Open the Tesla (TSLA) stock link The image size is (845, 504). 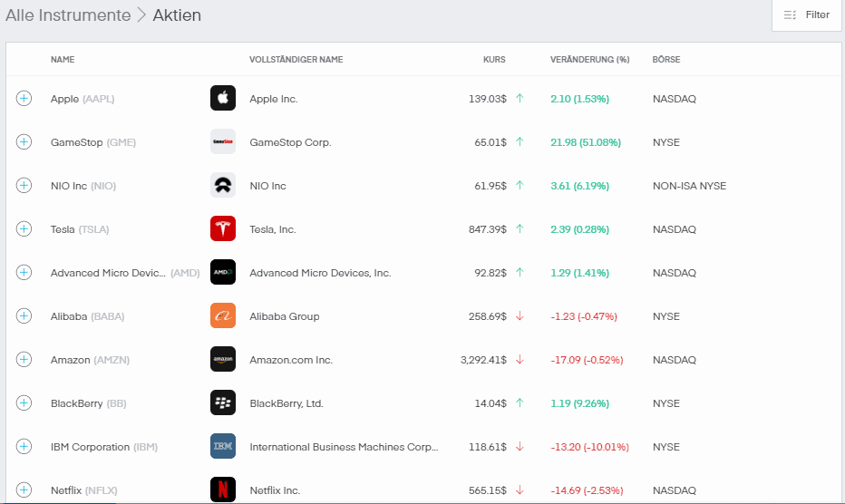[80, 229]
